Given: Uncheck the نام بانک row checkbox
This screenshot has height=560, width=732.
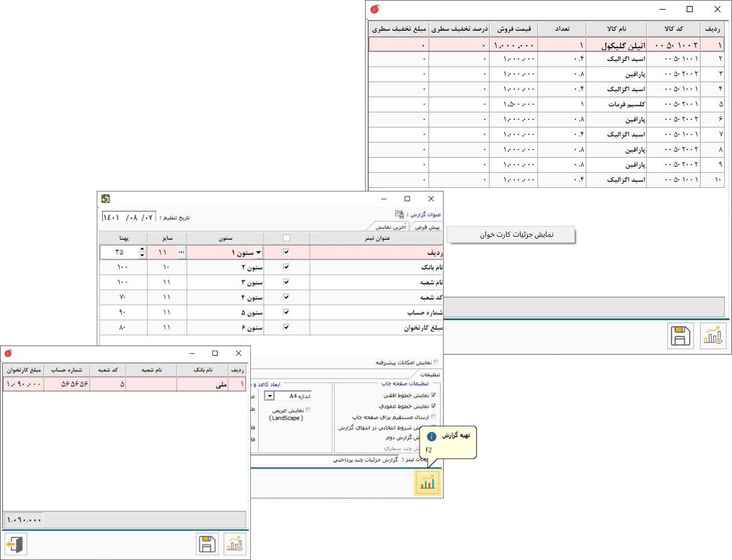Looking at the screenshot, I should tap(287, 266).
